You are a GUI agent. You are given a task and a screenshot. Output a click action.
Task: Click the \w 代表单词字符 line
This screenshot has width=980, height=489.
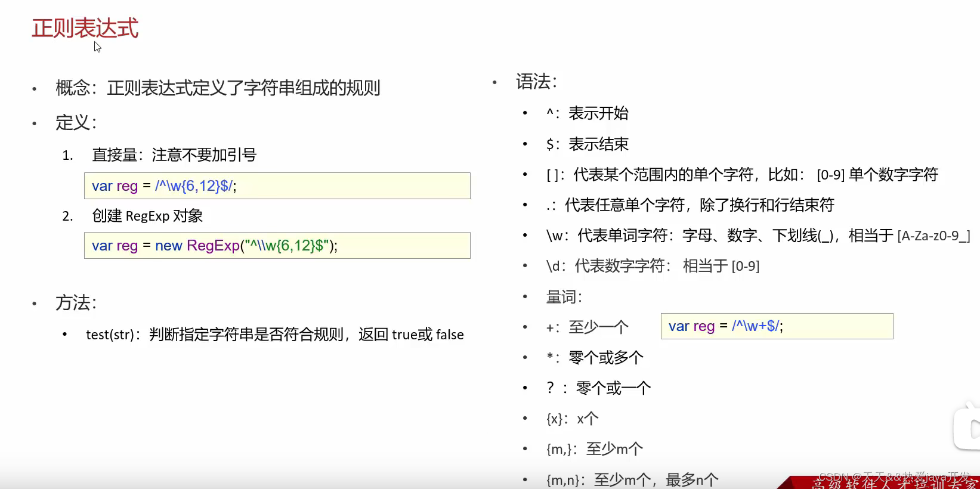tap(758, 236)
